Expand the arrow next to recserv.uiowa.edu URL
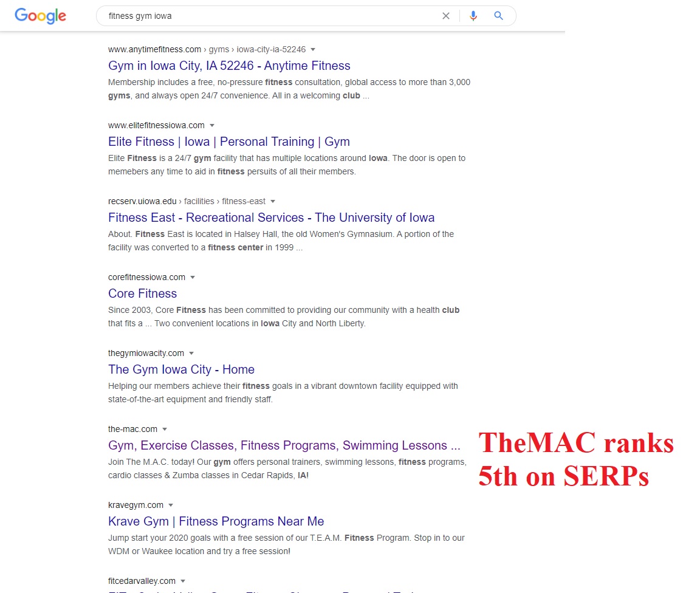Viewport: 700px width, 593px height. click(273, 201)
